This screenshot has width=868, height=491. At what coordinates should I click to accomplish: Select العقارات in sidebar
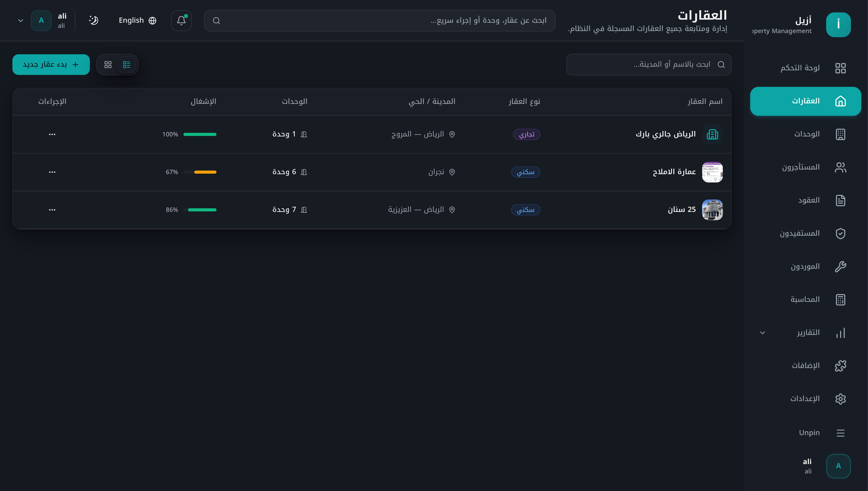pyautogui.click(x=805, y=101)
